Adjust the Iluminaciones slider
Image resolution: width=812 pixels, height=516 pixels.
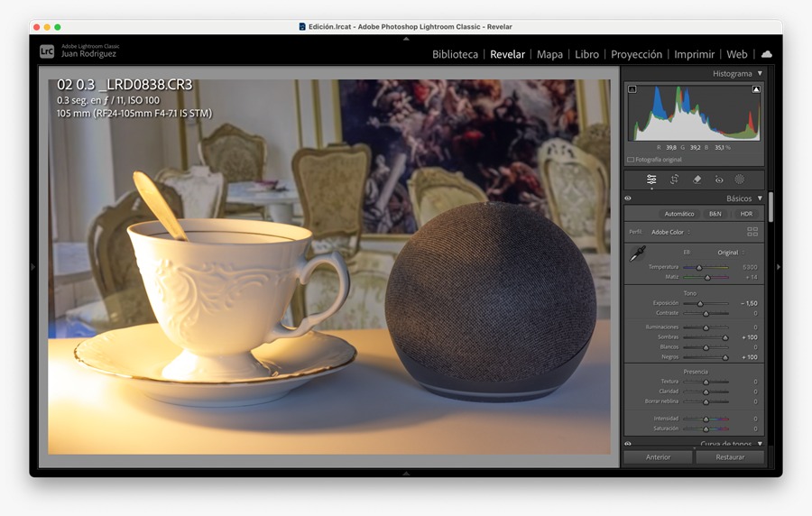pos(706,327)
